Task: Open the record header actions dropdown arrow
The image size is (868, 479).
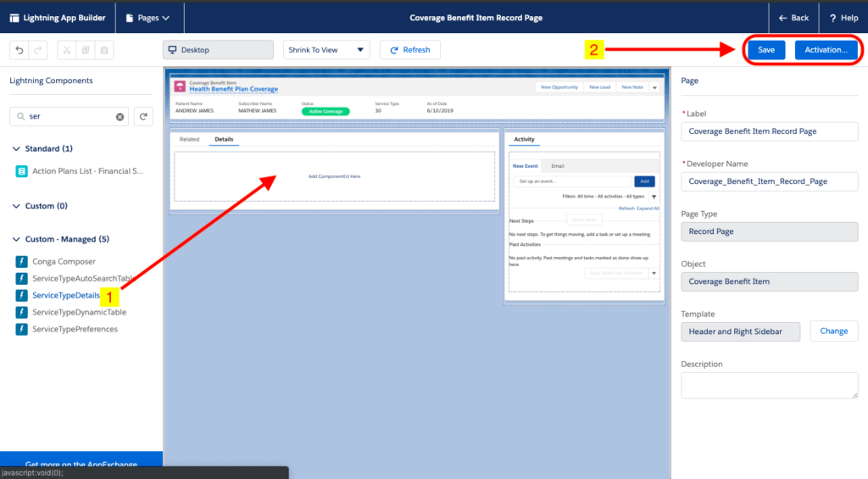Action: [654, 87]
